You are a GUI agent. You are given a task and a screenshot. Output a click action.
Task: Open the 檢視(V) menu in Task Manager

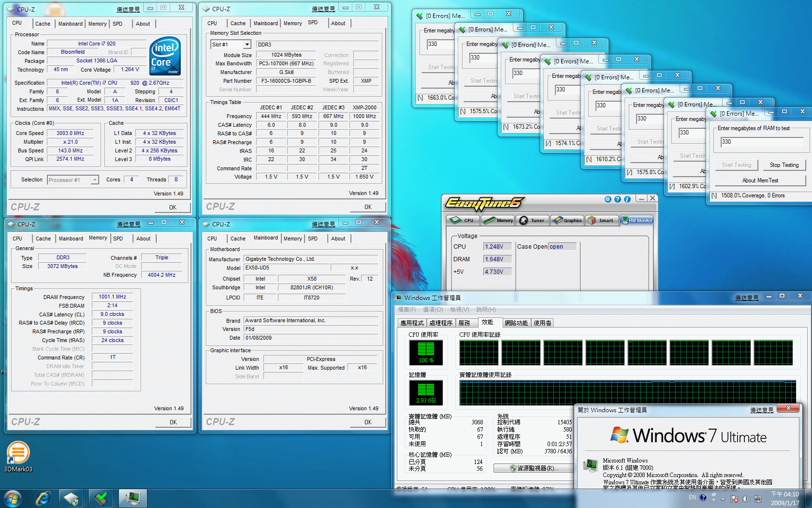(x=459, y=310)
